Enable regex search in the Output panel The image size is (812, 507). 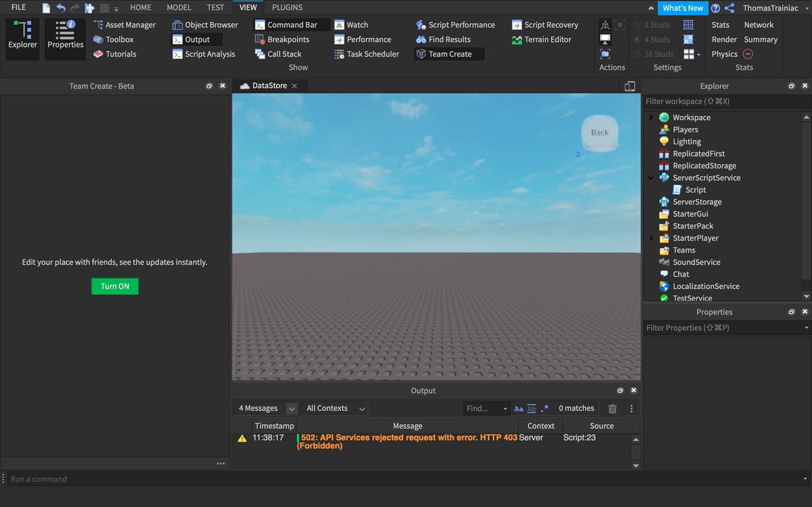click(x=544, y=408)
